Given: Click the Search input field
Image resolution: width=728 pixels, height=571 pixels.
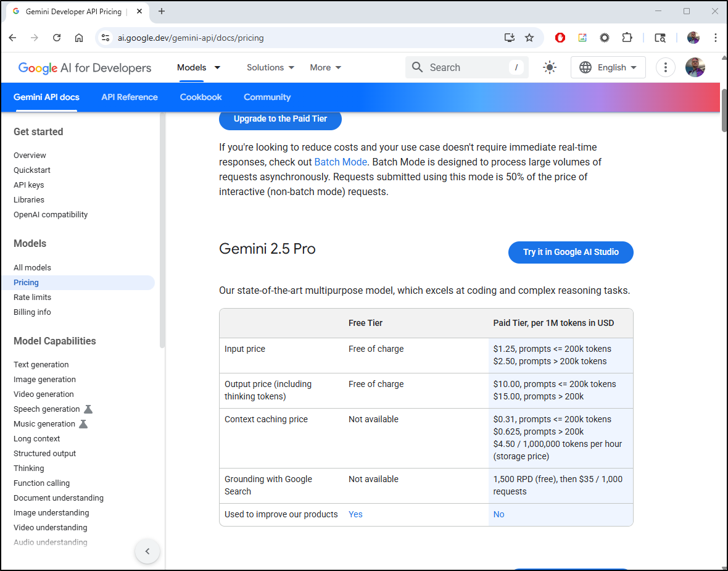Looking at the screenshot, I should [466, 67].
